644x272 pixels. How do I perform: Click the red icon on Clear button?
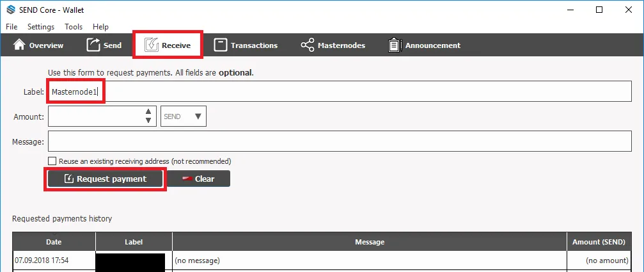tap(187, 179)
